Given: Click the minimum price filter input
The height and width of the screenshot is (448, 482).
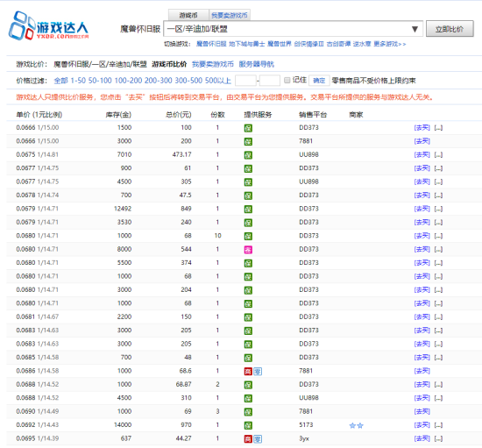Looking at the screenshot, I should 245,81.
